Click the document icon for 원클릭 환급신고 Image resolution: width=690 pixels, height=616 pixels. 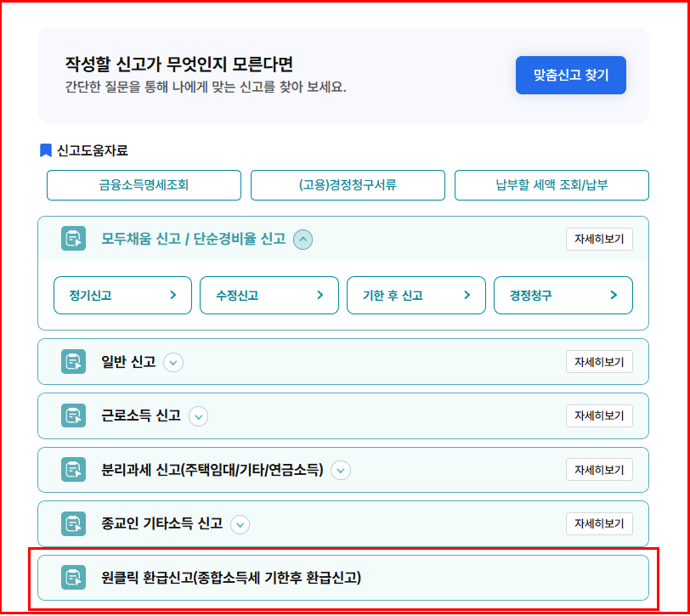click(73, 577)
